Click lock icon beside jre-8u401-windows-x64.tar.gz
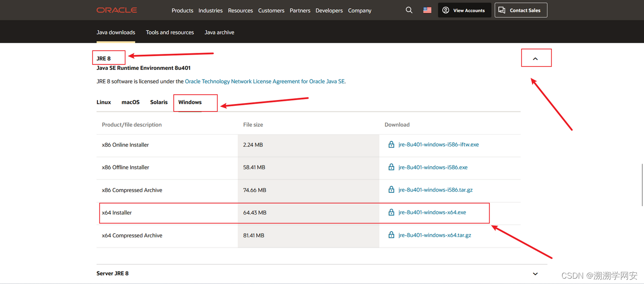Screen dimensions: 644x284 pos(391,235)
